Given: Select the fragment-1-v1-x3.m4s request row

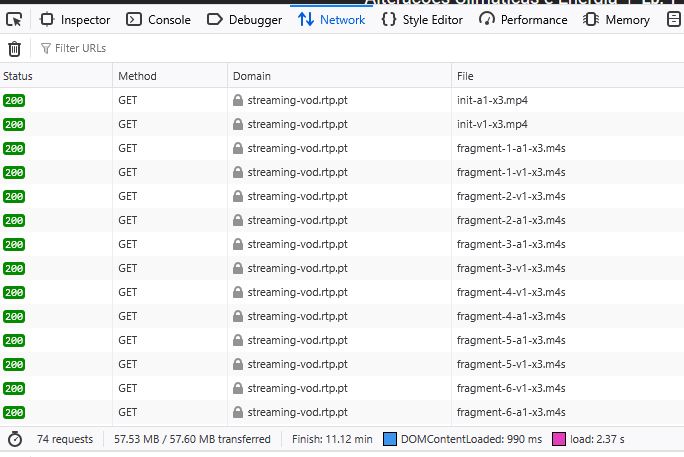Looking at the screenshot, I should pos(510,172).
